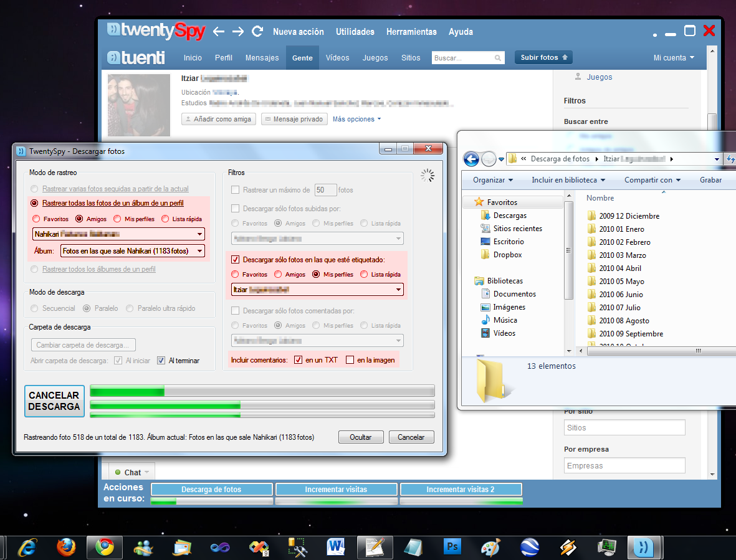Click the forward arrow in TwentySpy toolbar
736x560 pixels.
click(238, 31)
